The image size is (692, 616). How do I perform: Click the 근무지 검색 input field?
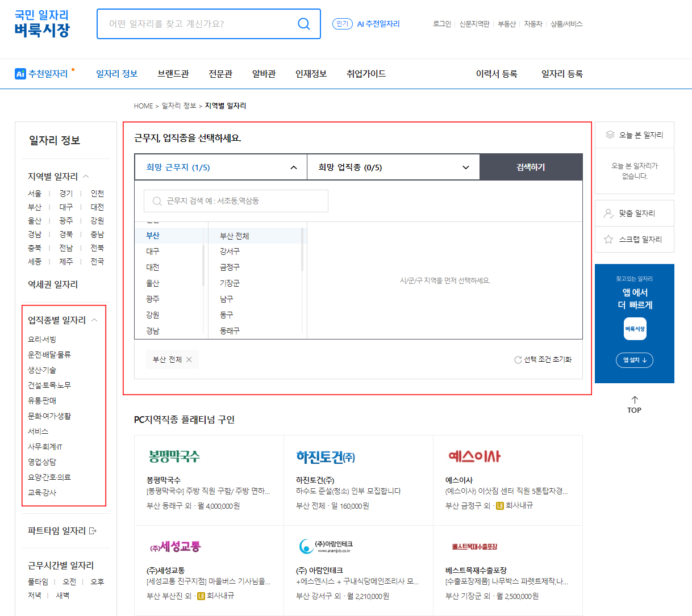click(235, 200)
